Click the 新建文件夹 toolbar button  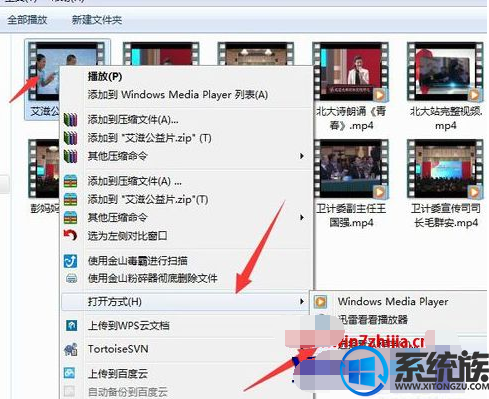click(x=97, y=20)
